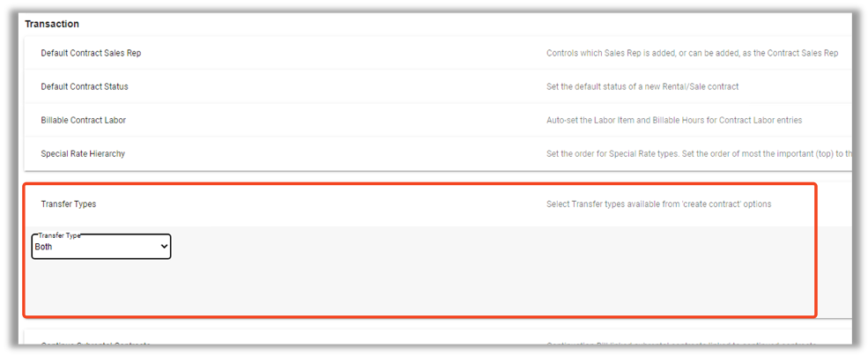Viewport: 868px width, 356px height.
Task: Click the 'Auto-set the Labor Item' description text
Action: (x=674, y=120)
